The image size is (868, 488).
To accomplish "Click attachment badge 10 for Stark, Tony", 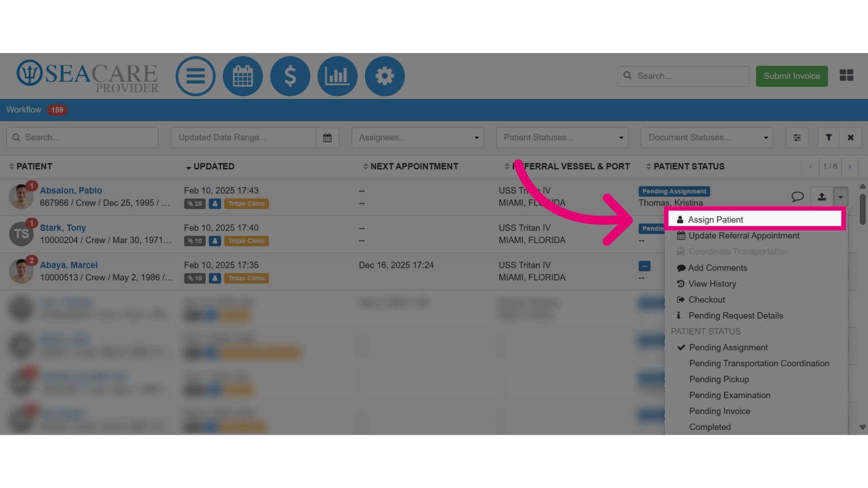I will point(195,241).
